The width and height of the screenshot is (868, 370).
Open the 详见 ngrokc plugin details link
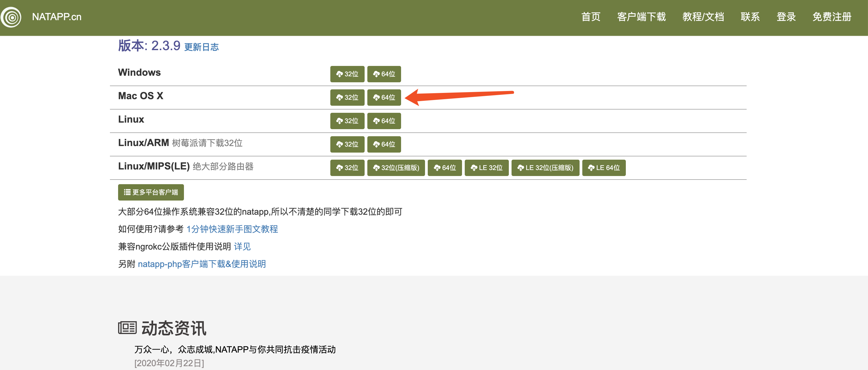[x=242, y=247]
